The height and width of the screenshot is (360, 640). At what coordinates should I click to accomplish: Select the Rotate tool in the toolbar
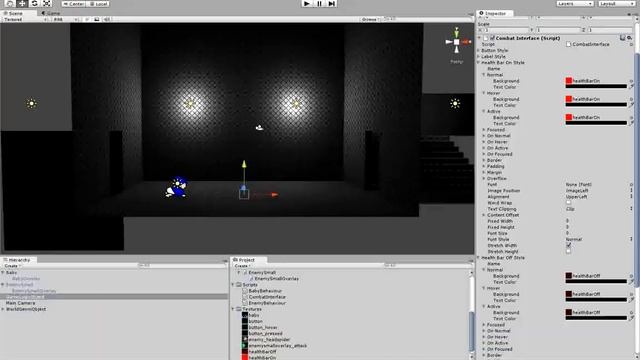pos(34,3)
